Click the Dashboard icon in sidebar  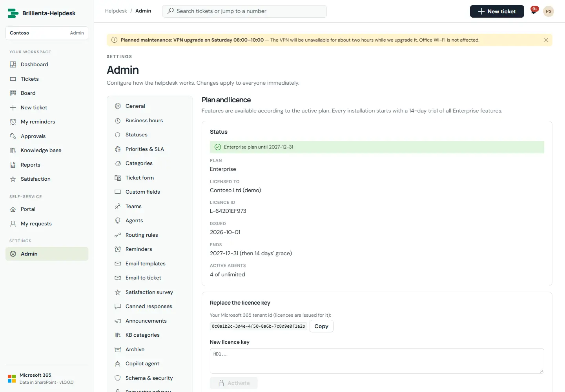pyautogui.click(x=13, y=64)
